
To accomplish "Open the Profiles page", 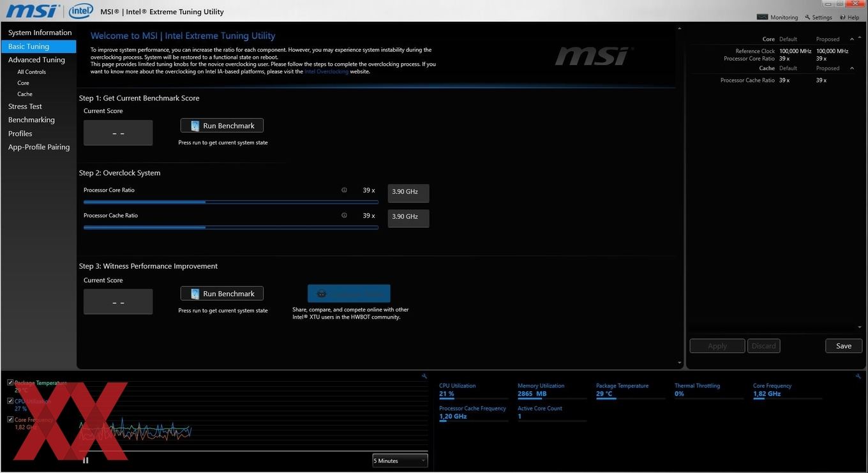I will pos(20,133).
